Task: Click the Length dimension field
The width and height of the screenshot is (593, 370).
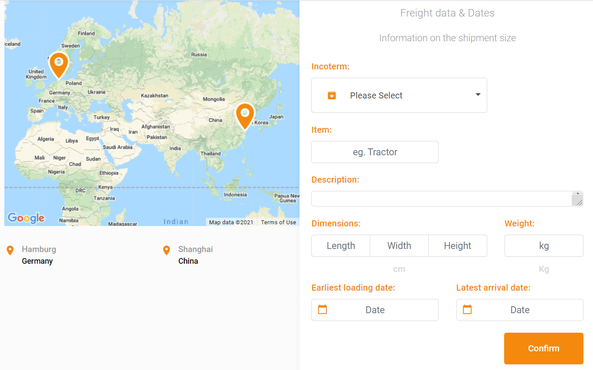Action: pos(341,246)
